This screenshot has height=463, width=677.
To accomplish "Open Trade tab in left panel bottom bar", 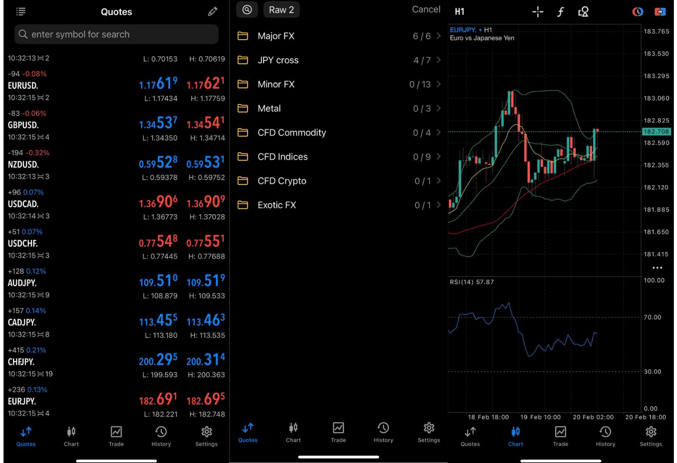I will tap(116, 436).
